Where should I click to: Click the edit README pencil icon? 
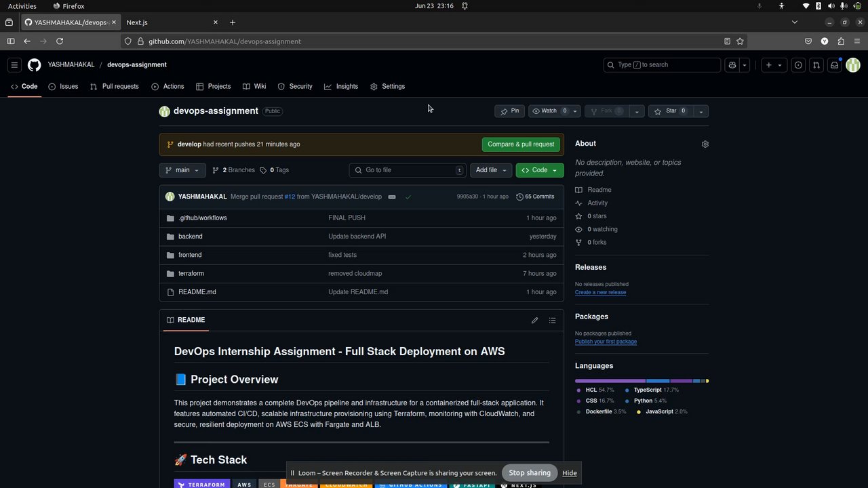tap(535, 321)
